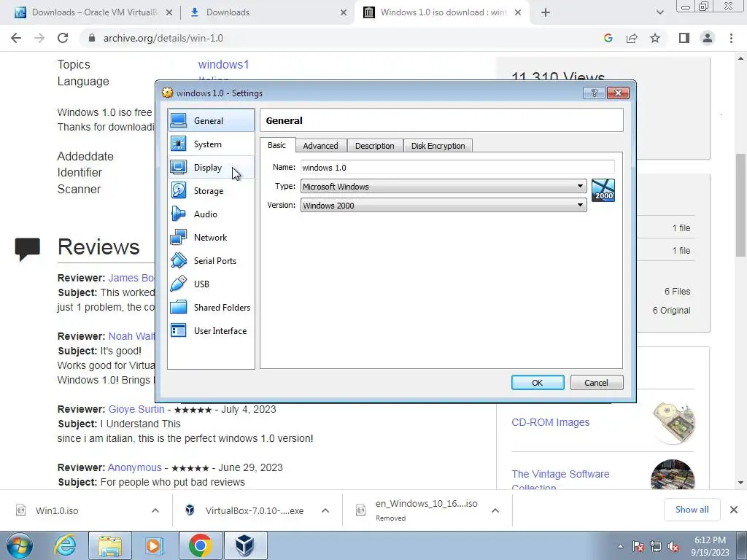Click the page vertical scrollbar thumb
This screenshot has width=747, height=560.
[741, 205]
